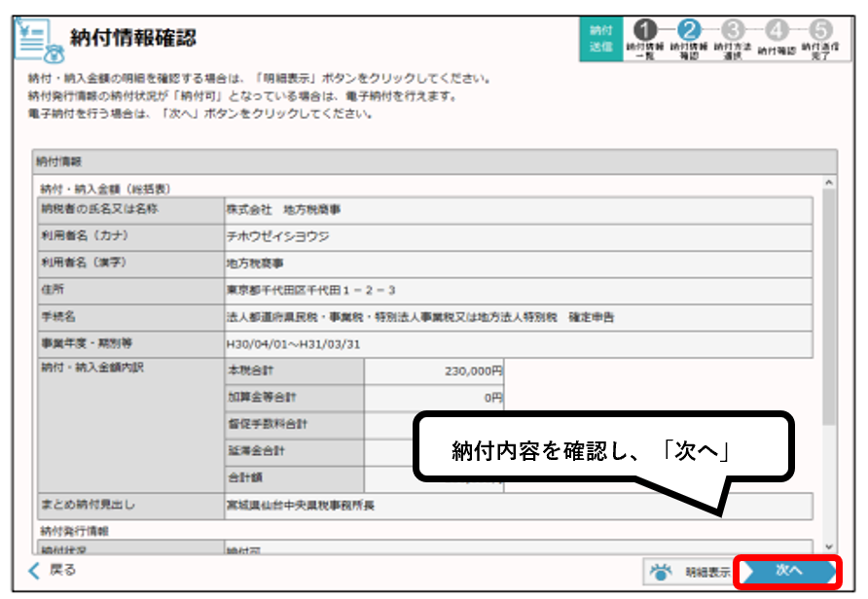Click the highlighted step 2 納付情報確認 circle
Viewport: 868px width, 599px height.
point(688,29)
